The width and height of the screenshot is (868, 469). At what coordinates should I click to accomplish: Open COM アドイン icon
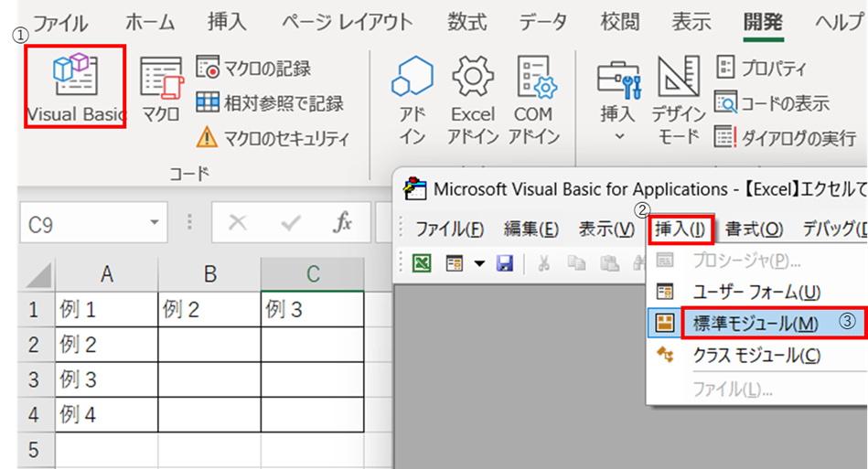pos(533,99)
